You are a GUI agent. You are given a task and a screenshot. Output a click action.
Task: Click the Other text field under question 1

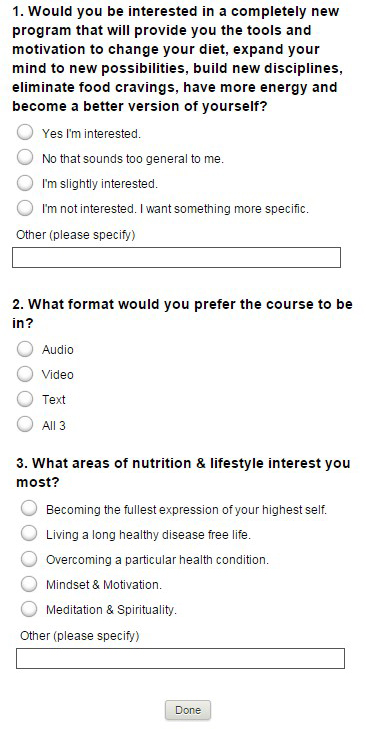tap(176, 258)
